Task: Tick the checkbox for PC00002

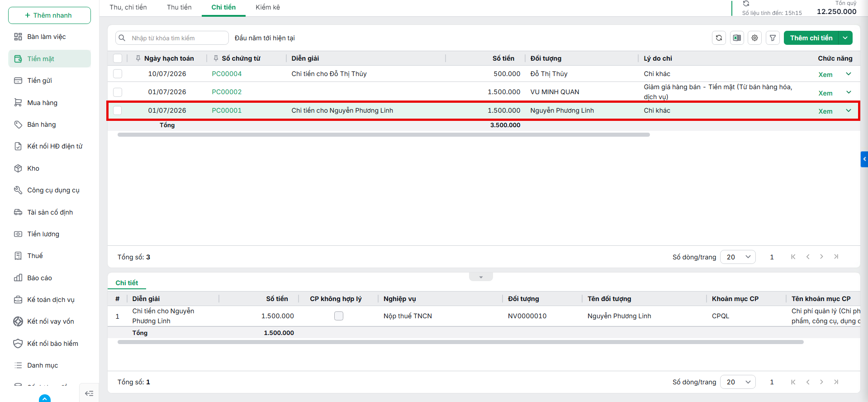Action: click(118, 92)
